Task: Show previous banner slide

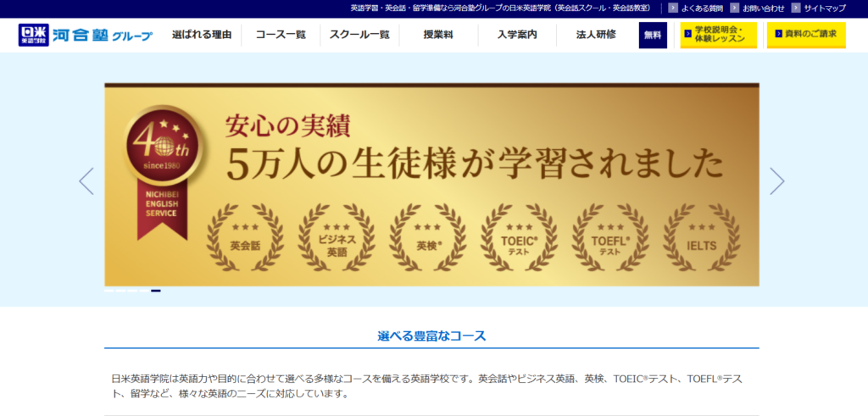Action: point(86,181)
